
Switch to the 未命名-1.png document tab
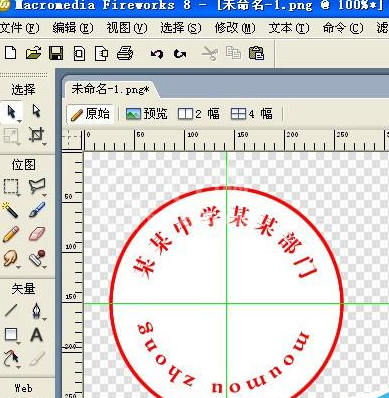tap(110, 89)
